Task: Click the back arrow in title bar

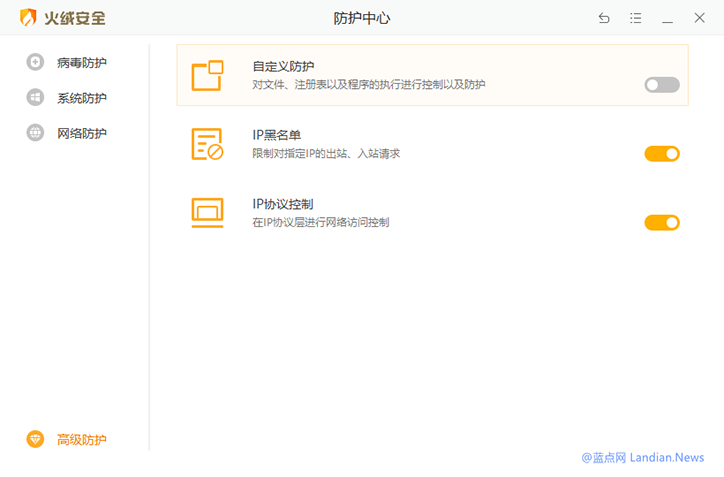Action: 604,18
